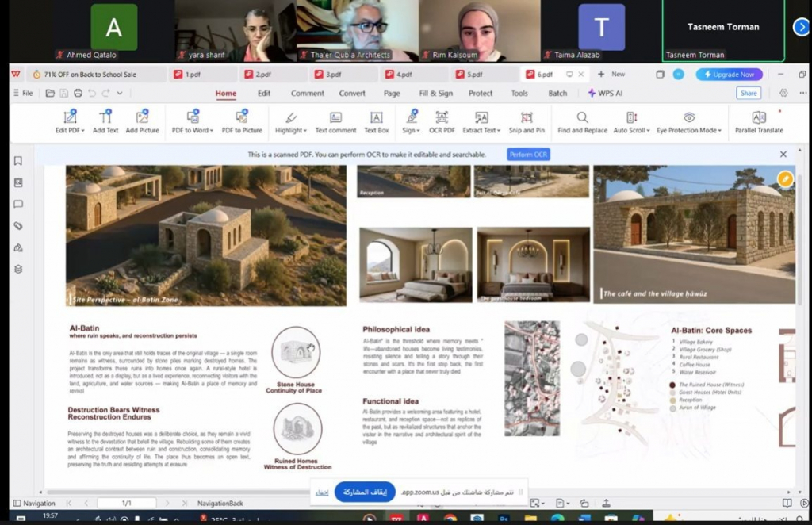Click the page number field showing 1/1
This screenshot has height=525, width=812.
pos(126,504)
